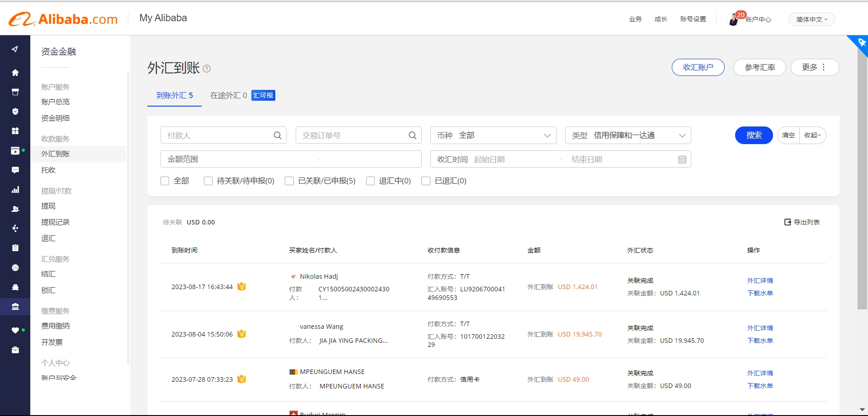The height and width of the screenshot is (416, 868).
Task: Open the customers people icon in rail
Action: pos(15,209)
